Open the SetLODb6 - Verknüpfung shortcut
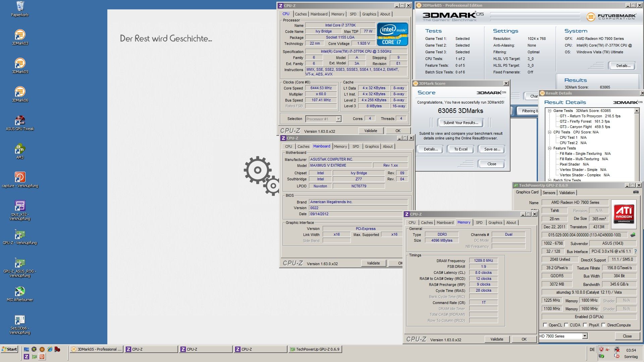 20,324
